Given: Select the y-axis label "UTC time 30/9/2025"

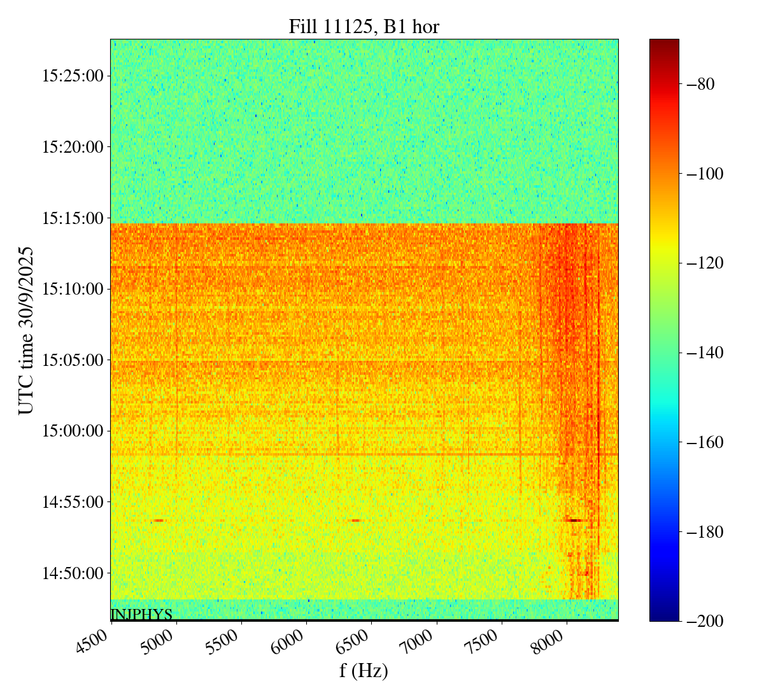Looking at the screenshot, I should [25, 330].
